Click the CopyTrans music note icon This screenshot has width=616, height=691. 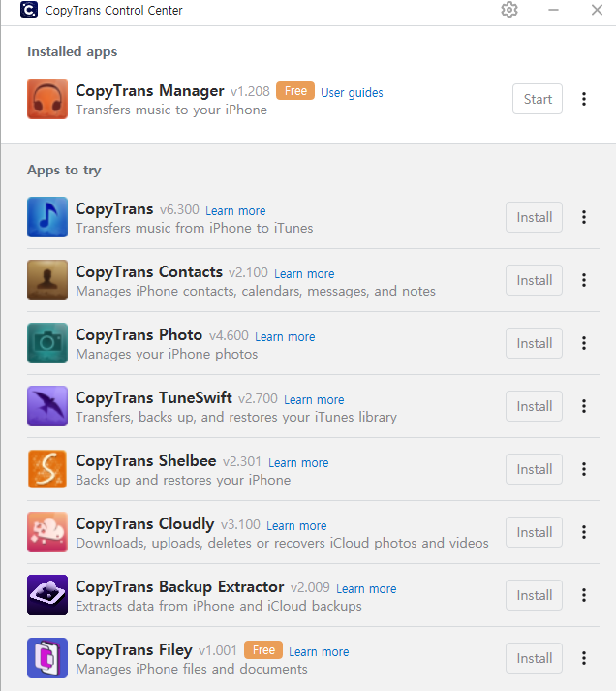point(47,217)
